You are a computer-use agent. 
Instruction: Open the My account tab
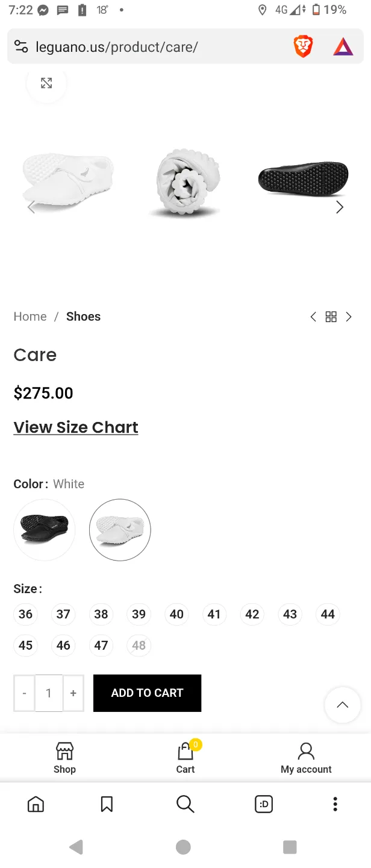306,758
